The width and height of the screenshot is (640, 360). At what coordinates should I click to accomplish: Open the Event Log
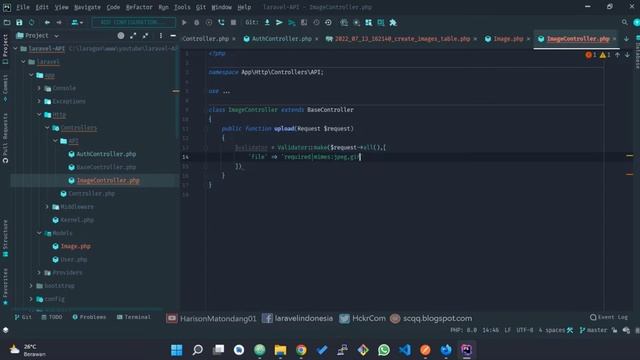[609, 317]
